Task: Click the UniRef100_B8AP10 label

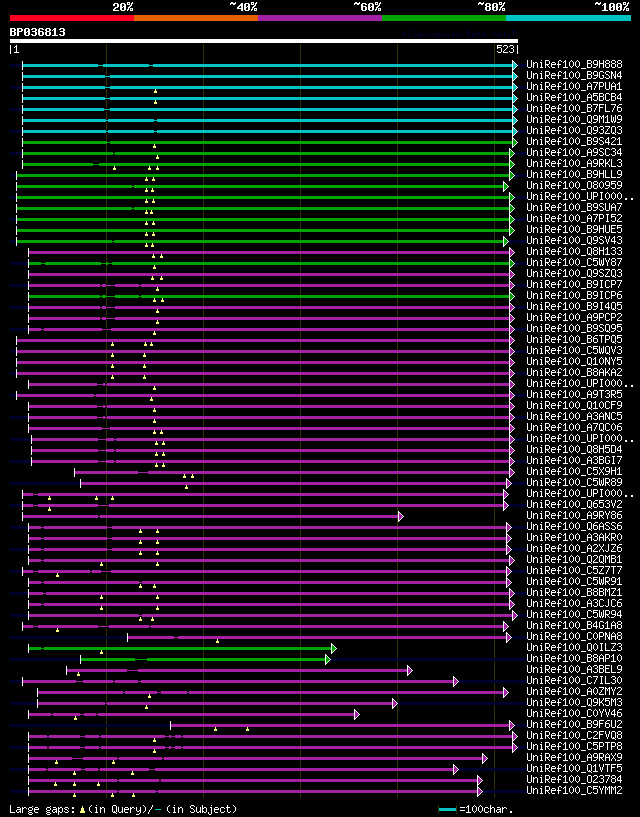Action: coord(574,659)
